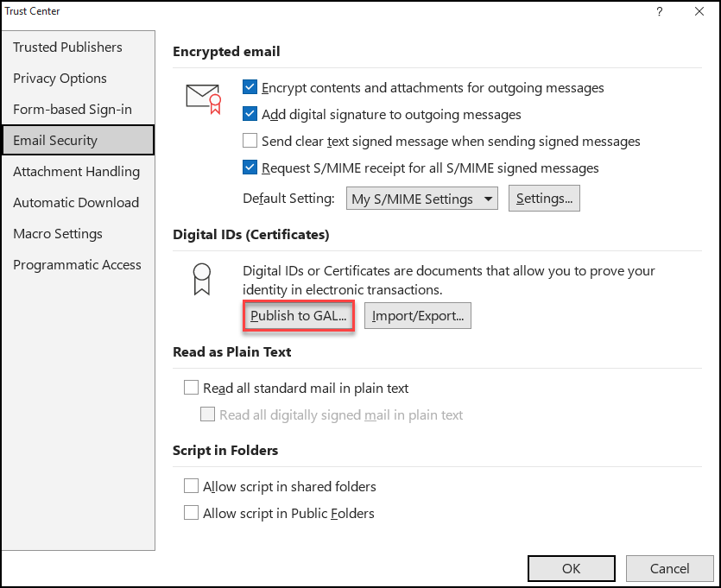Uncheck Encrypt contents and attachments checkbox
The height and width of the screenshot is (588, 721).
pos(250,87)
